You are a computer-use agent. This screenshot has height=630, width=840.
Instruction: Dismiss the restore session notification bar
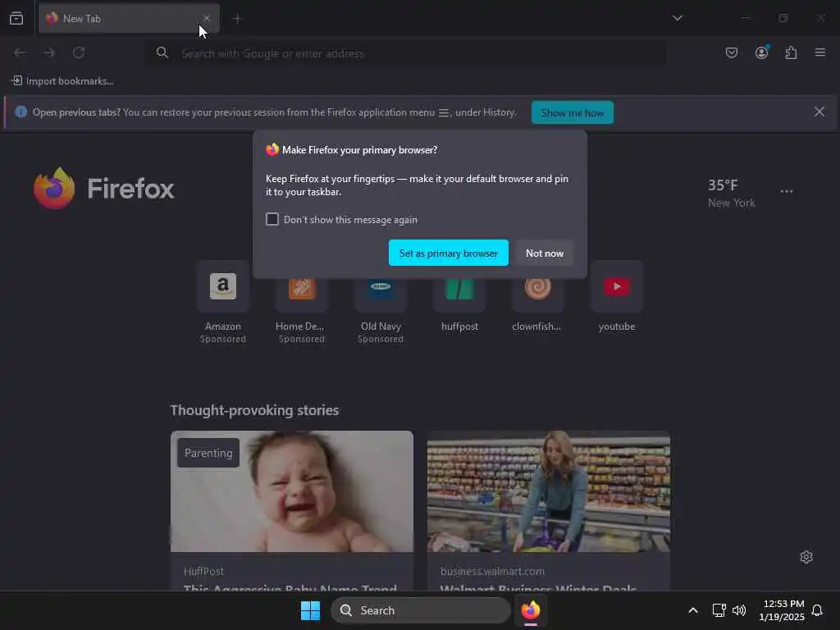[819, 112]
